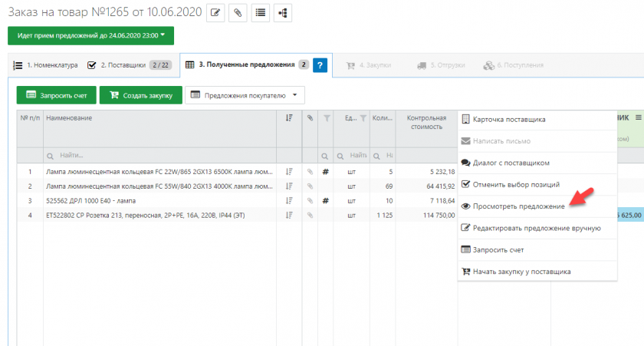Click the 'Найти...' name search field
This screenshot has width=644, height=346.
pos(159,155)
